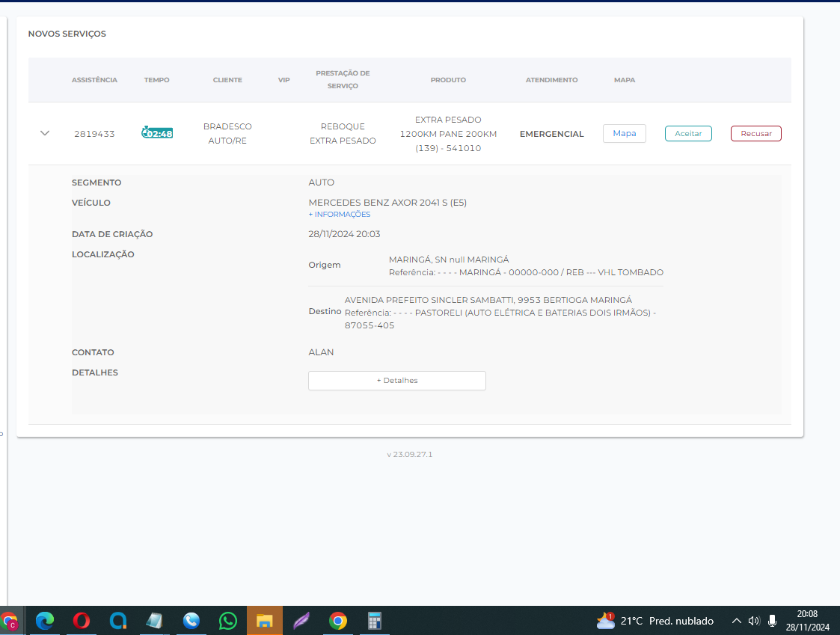Open Calculator from the taskbar

coord(375,621)
